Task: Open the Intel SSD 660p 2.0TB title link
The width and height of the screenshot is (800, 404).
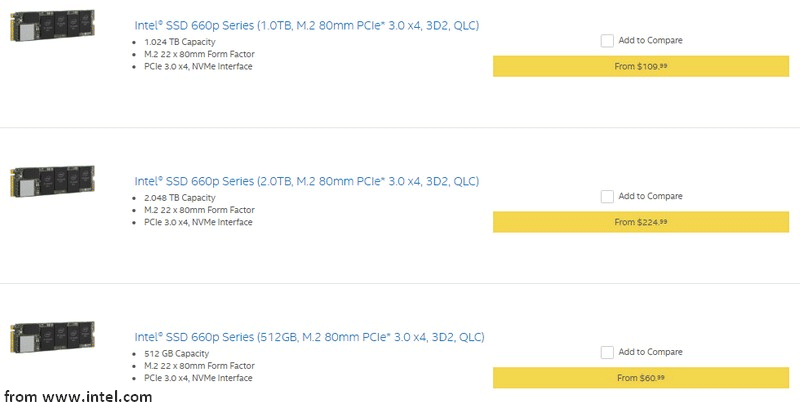Action: coord(307,181)
